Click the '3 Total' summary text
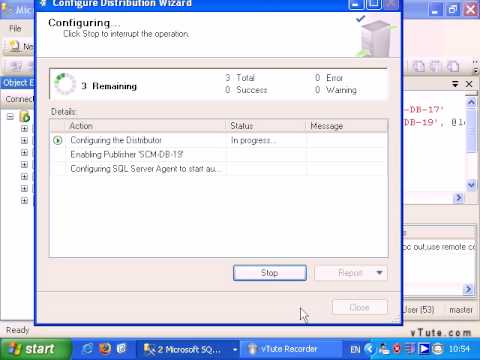The height and width of the screenshot is (360, 480). point(240,78)
